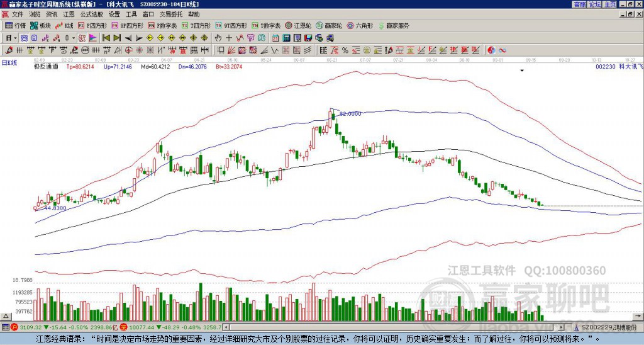
Task: Click the blue infinity loop icon
Action: pyautogui.click(x=502, y=50)
